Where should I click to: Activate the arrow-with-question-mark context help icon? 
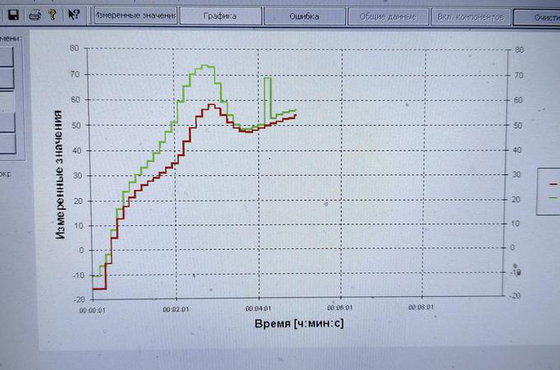tap(74, 15)
